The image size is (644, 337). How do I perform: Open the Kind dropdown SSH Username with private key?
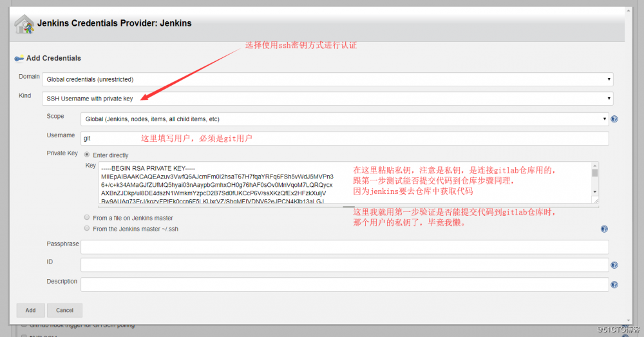coord(327,99)
